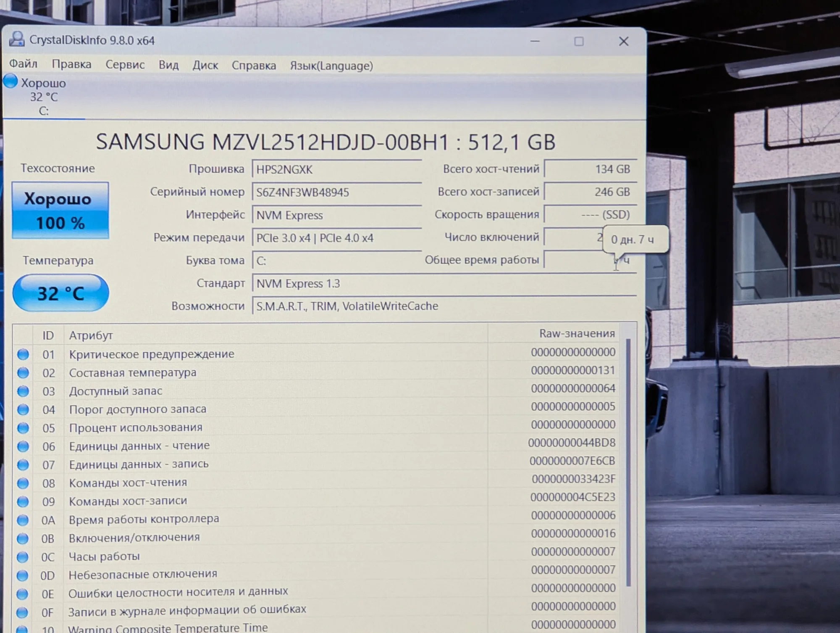Click the Хорошо 100 % health status button
The image size is (840, 633).
(x=60, y=210)
